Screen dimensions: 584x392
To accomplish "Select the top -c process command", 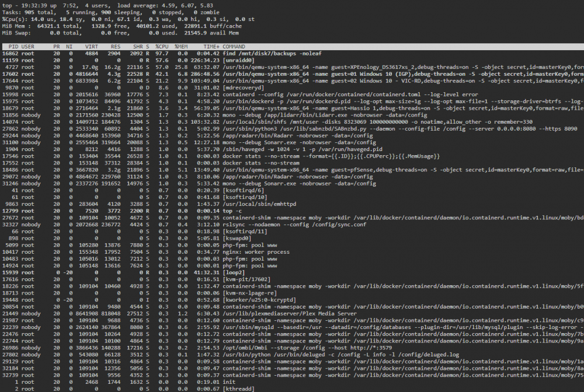I will (232, 211).
